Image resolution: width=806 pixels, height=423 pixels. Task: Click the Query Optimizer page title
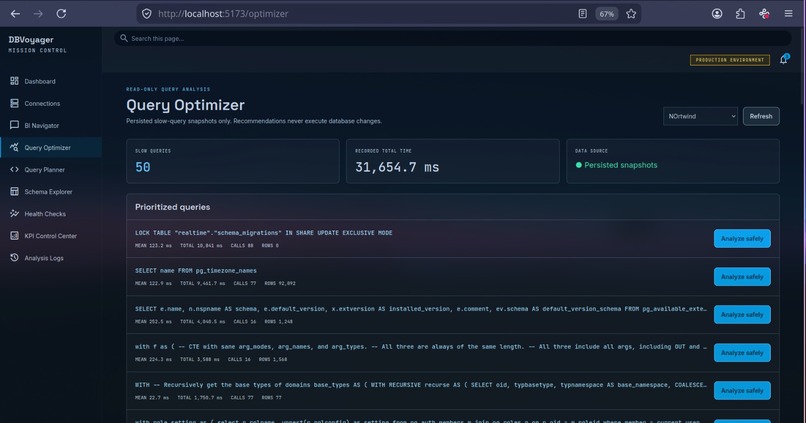coord(185,105)
